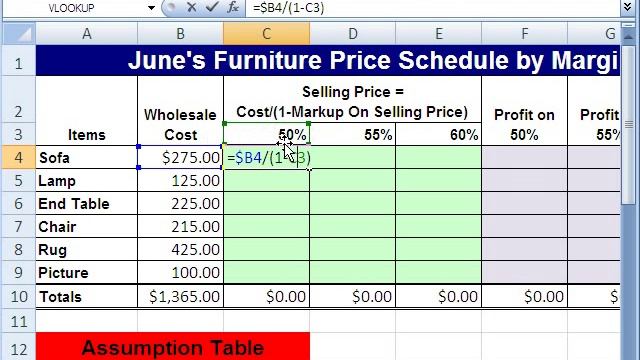This screenshot has height=360, width=640.
Task: Click the 215.00 cost cell
Action: (x=180, y=226)
